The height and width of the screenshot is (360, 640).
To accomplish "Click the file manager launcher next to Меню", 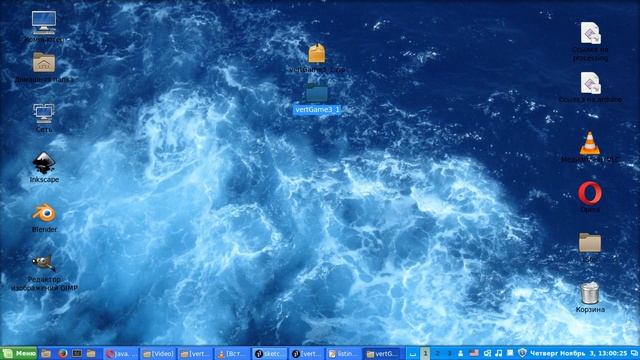I will click(x=46, y=353).
